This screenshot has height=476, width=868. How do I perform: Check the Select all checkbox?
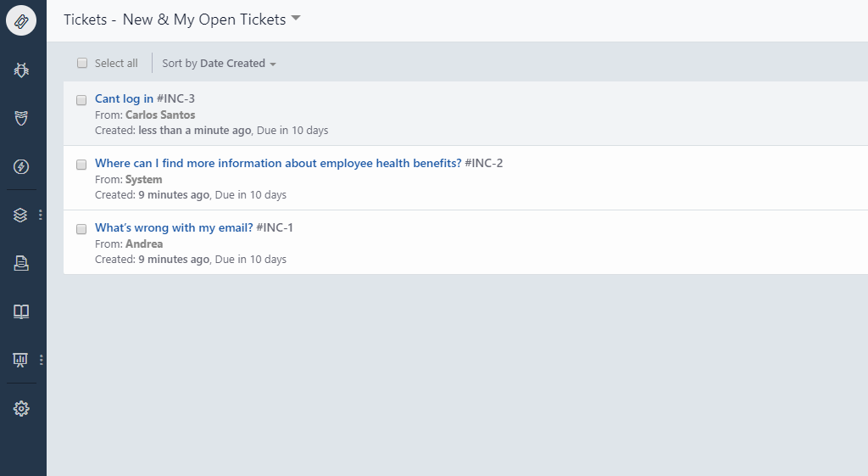(x=82, y=63)
